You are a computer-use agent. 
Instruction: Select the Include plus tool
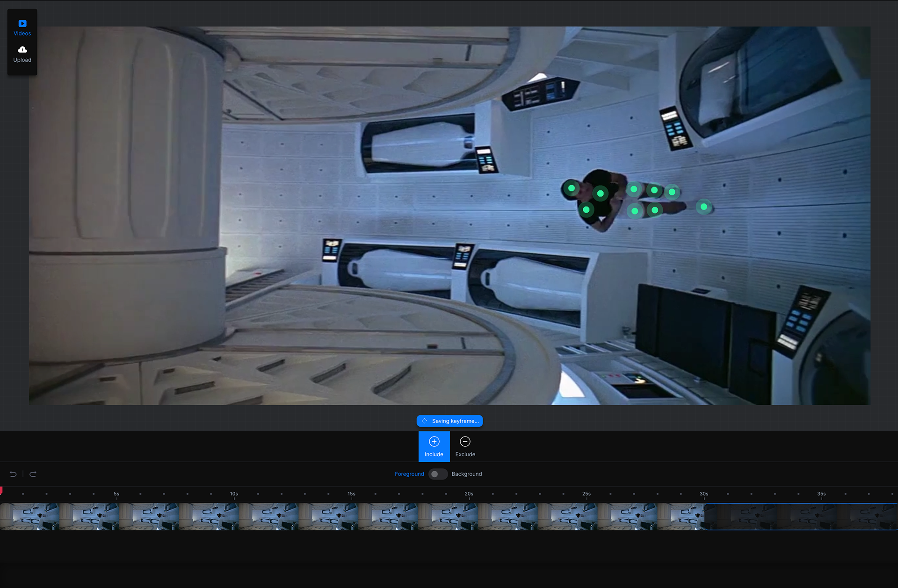point(434,446)
